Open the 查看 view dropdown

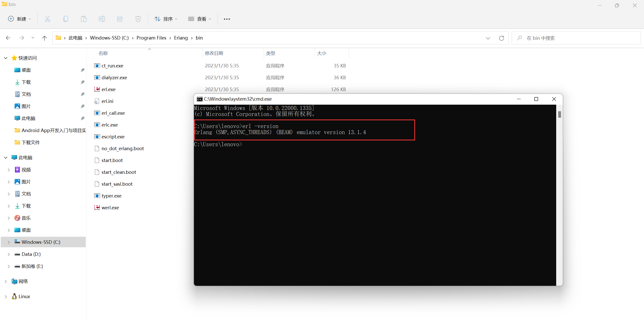[x=200, y=19]
